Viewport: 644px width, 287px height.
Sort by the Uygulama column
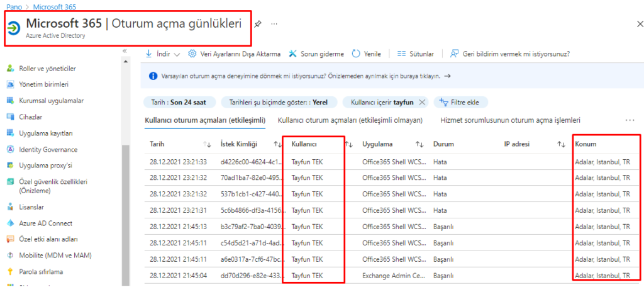tap(419, 144)
